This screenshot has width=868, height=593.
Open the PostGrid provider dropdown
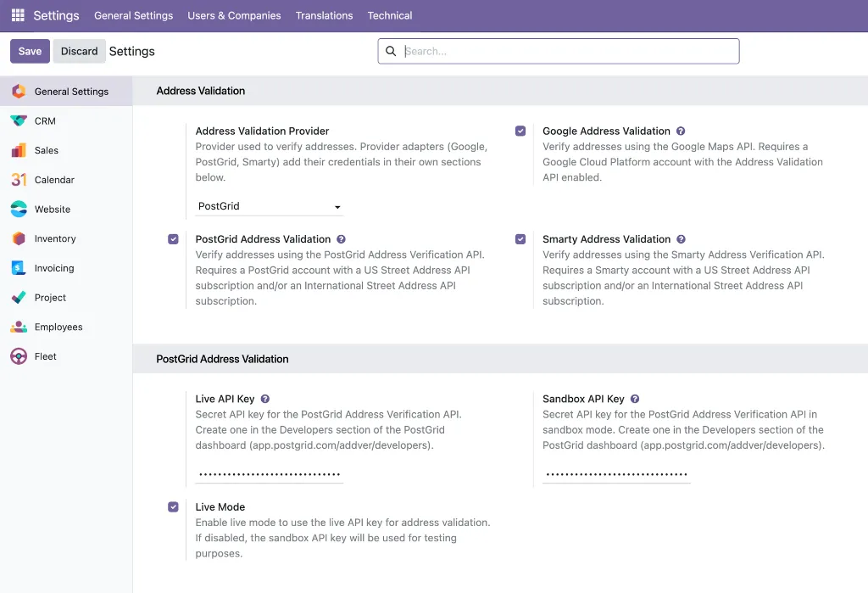point(269,206)
